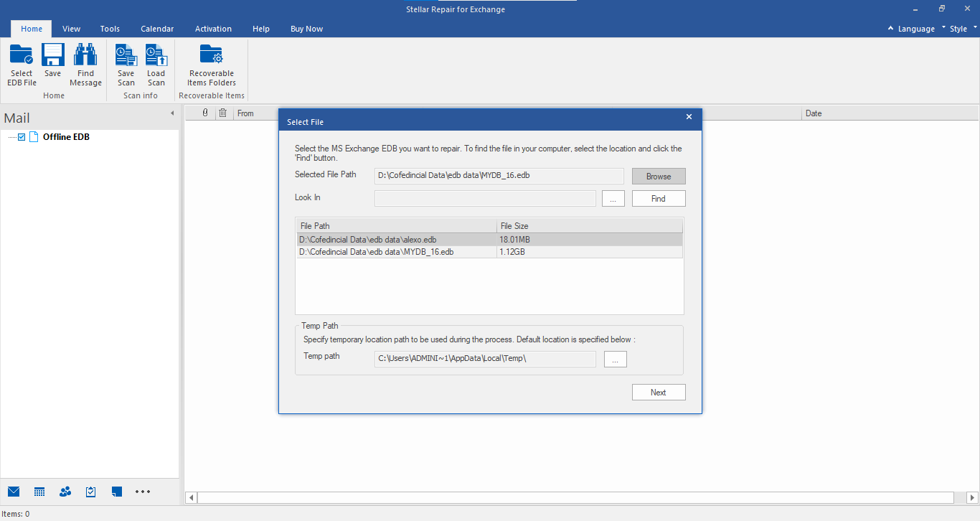Open Contacts view in the bottom bar
980x521 pixels.
tap(65, 492)
